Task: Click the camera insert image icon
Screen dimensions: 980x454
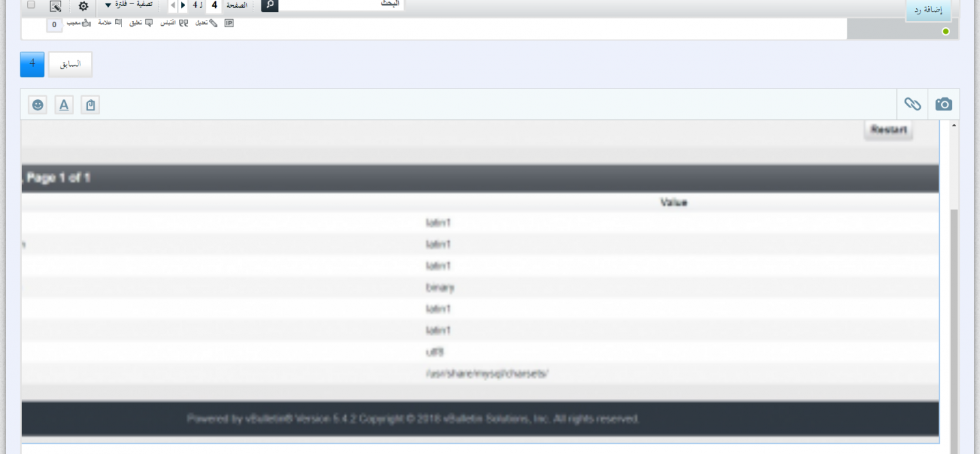Action: (x=943, y=104)
